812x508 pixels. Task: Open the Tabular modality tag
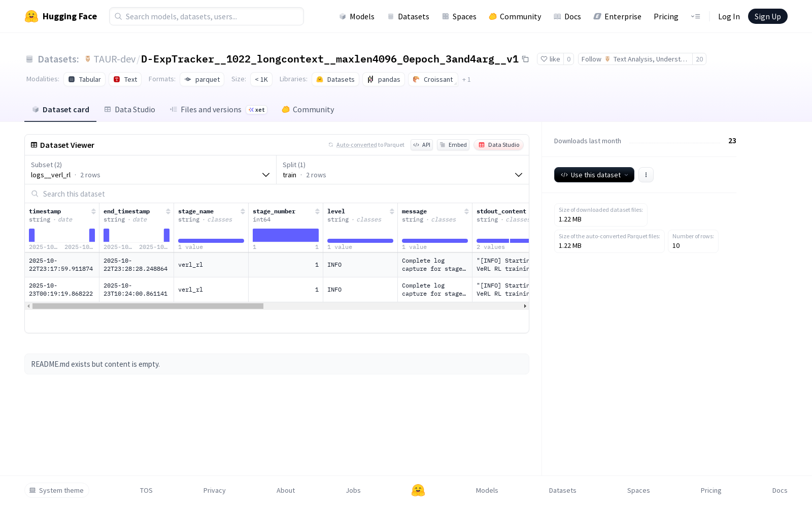[85, 79]
